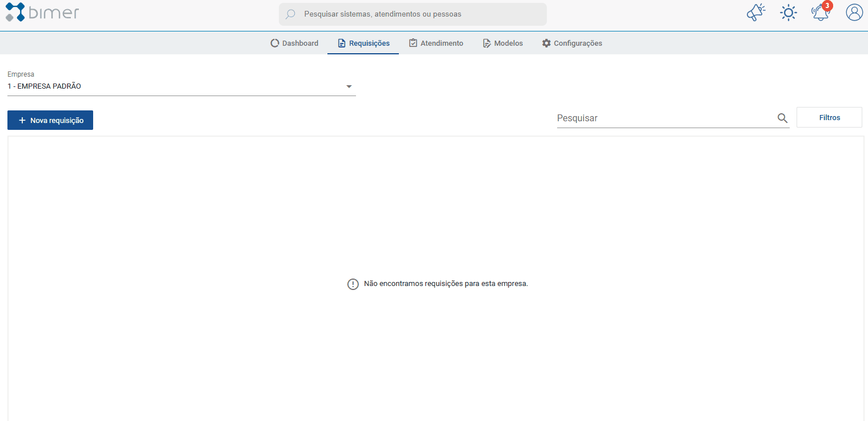This screenshot has height=421, width=868.
Task: Click the search magnifier beside Pesquisar field
Action: pos(782,118)
